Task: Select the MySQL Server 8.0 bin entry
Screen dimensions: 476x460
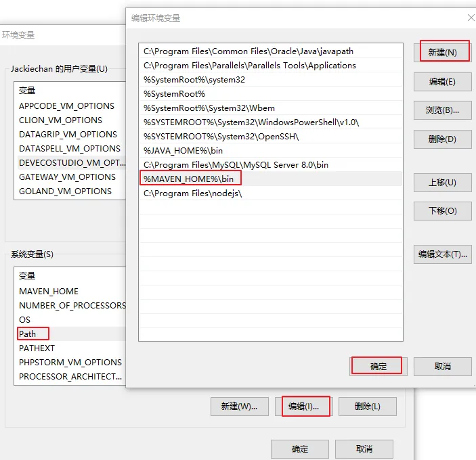Action: click(x=236, y=165)
